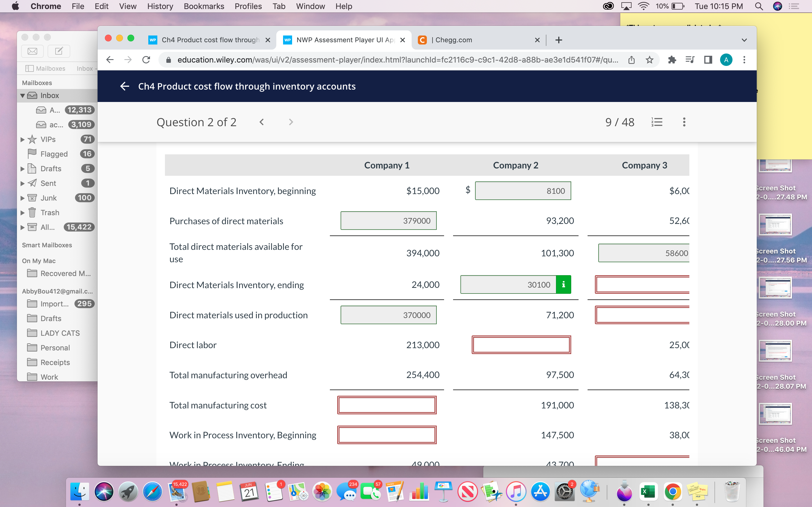The height and width of the screenshot is (507, 812).
Task: Open the History menu
Action: [x=160, y=6]
